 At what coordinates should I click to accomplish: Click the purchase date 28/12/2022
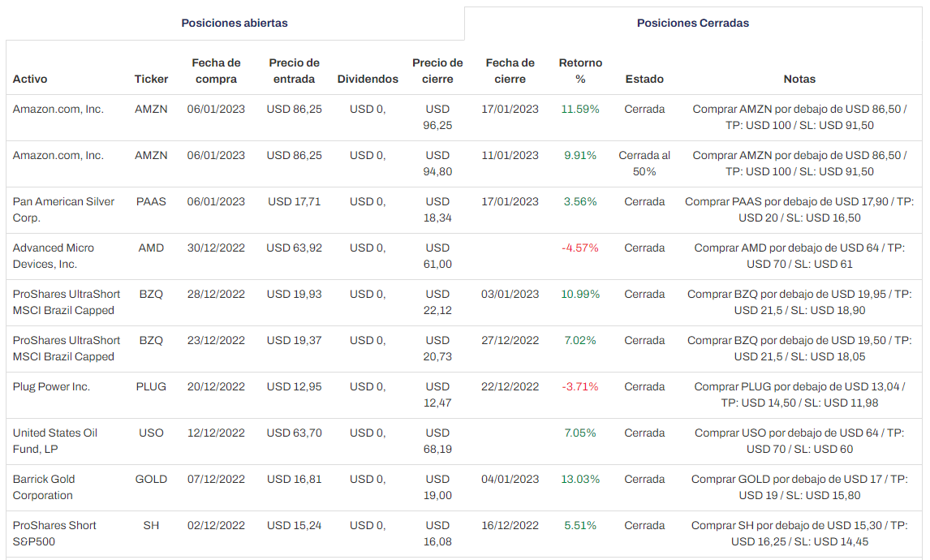click(x=216, y=295)
